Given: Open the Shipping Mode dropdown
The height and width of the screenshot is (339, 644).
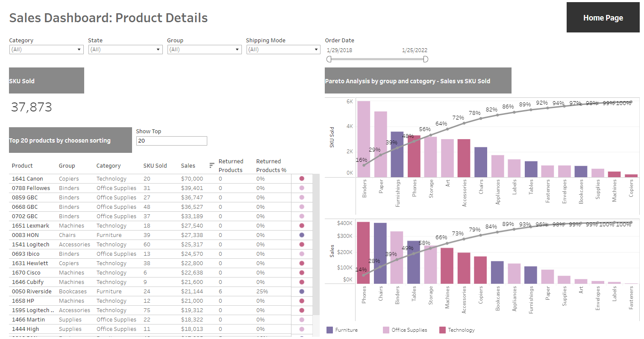Looking at the screenshot, I should click(283, 50).
